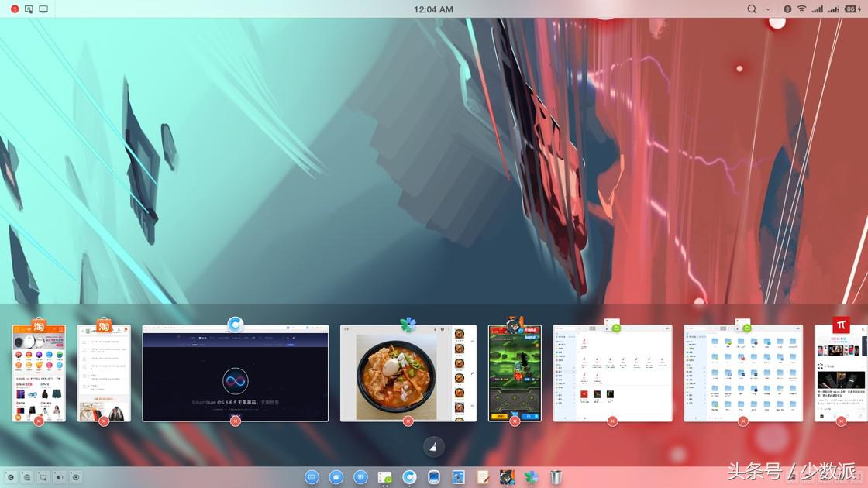The image size is (868, 488).
Task: Open the app grid launcher in dock
Action: (x=360, y=477)
